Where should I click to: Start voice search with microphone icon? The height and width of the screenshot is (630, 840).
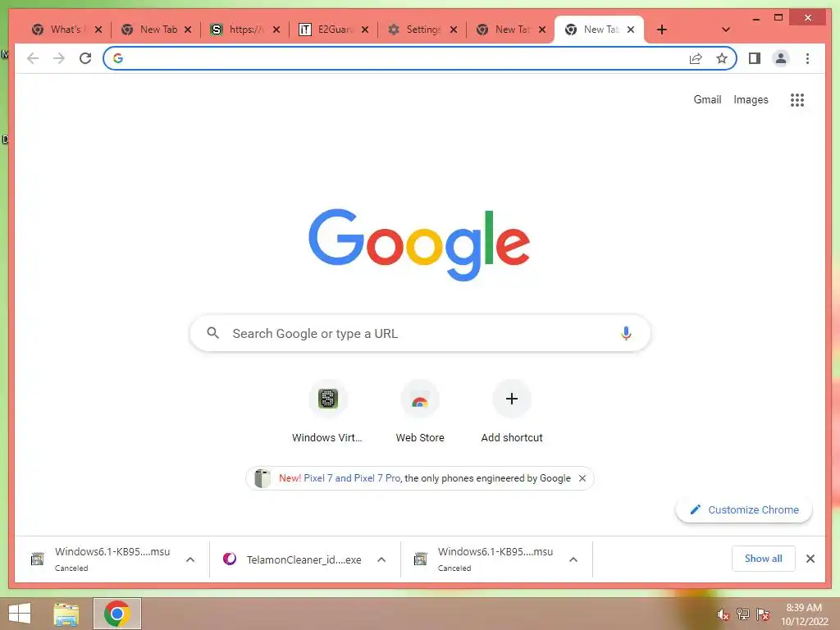coord(626,333)
